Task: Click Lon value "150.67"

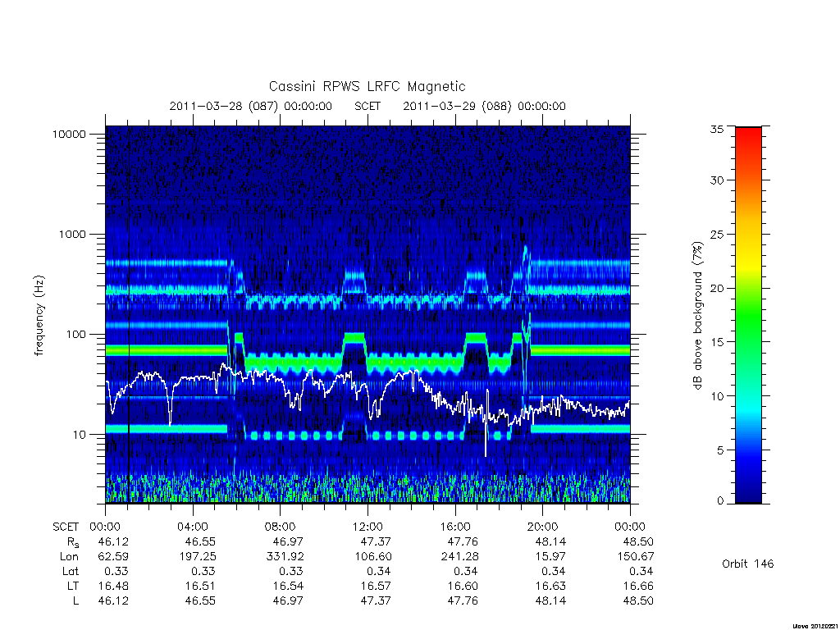Action: point(636,557)
